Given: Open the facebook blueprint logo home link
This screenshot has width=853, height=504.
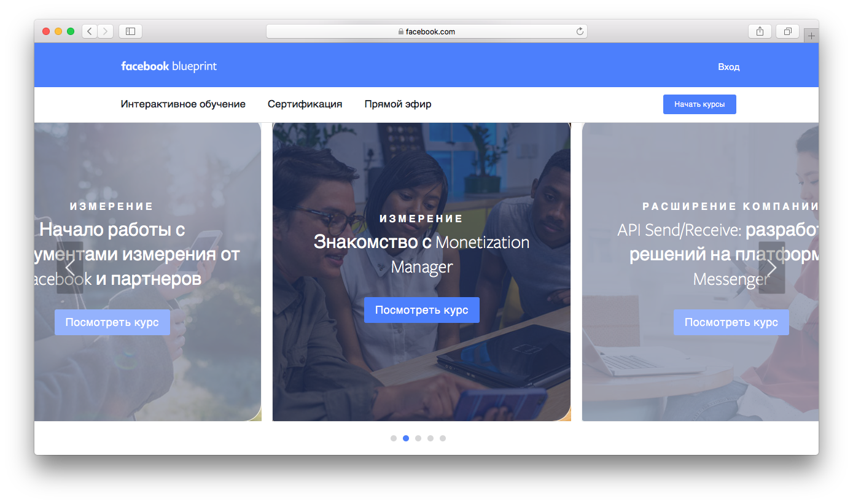Looking at the screenshot, I should 169,66.
